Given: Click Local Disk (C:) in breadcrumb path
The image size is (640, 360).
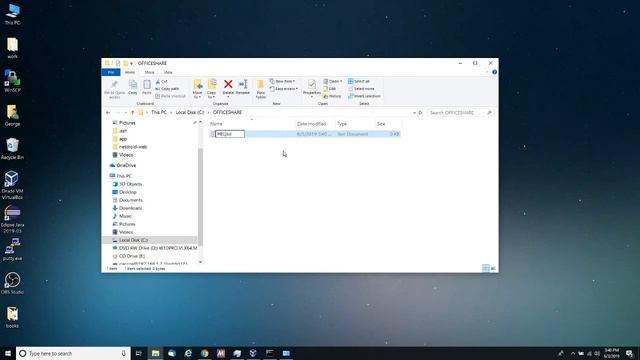Looking at the screenshot, I should (x=189, y=112).
